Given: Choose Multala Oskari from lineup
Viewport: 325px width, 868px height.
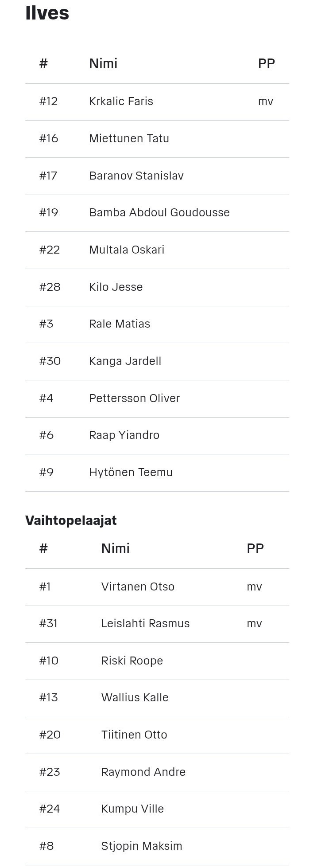Looking at the screenshot, I should pos(127,250).
